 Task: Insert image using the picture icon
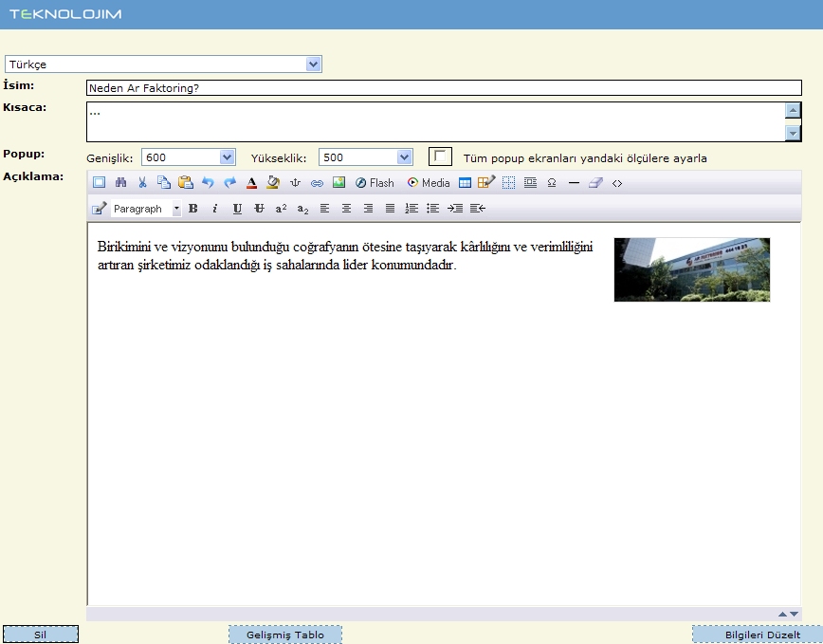(338, 183)
